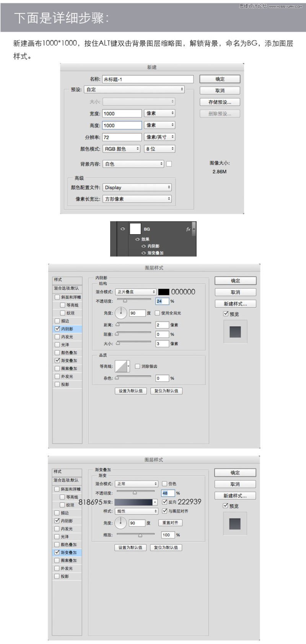Image resolution: width=306 pixels, height=644 pixels.
Task: Click 设置为默认值 in 内阴影 dialog
Action: click(131, 391)
